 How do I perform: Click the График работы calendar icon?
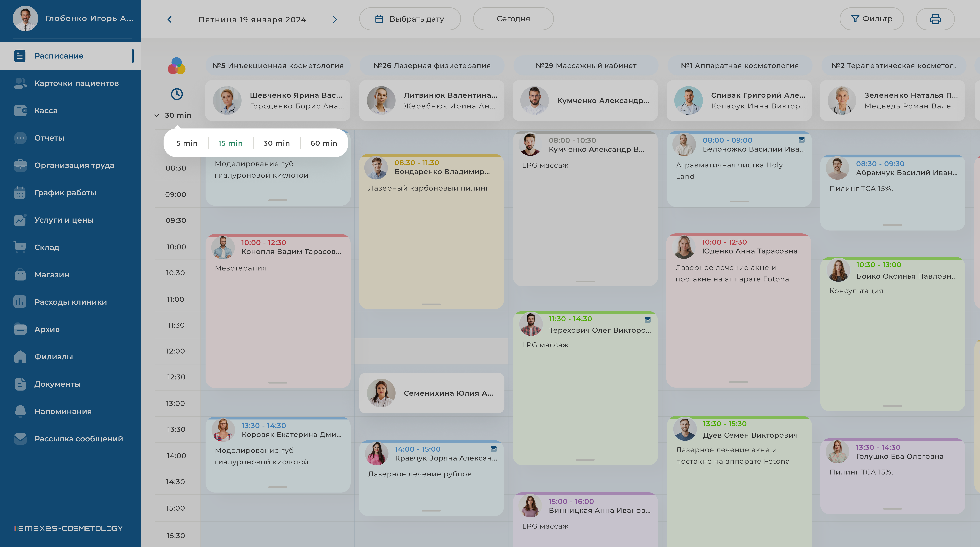point(20,193)
